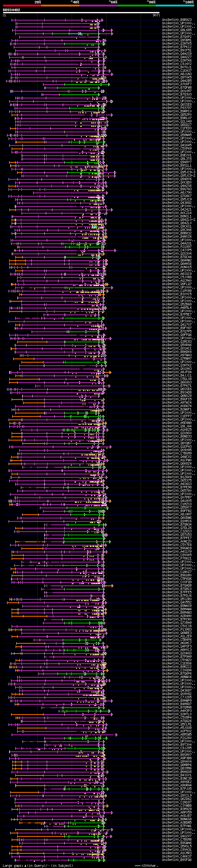The height and width of the screenshot is (868, 197).
Task: Select the UniRef100_Q6AHW2 row label
Action: click(177, 260)
